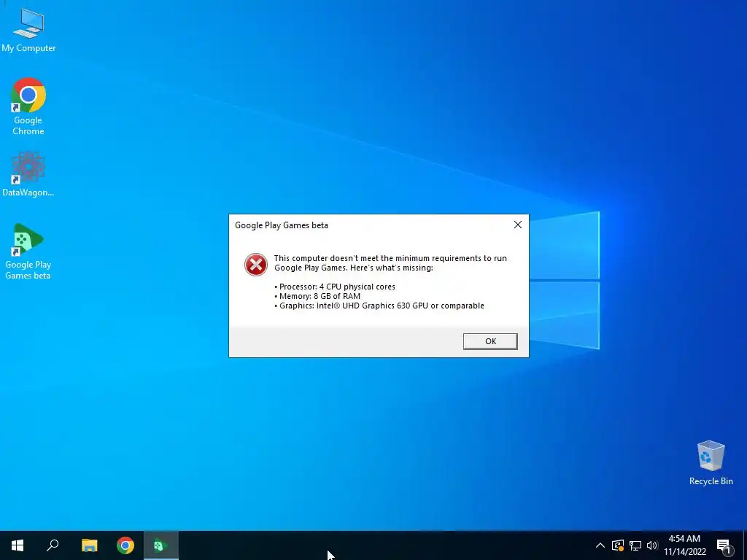Screen dimensions: 747x560
Task: Click OK in the error dialog
Action: point(490,341)
